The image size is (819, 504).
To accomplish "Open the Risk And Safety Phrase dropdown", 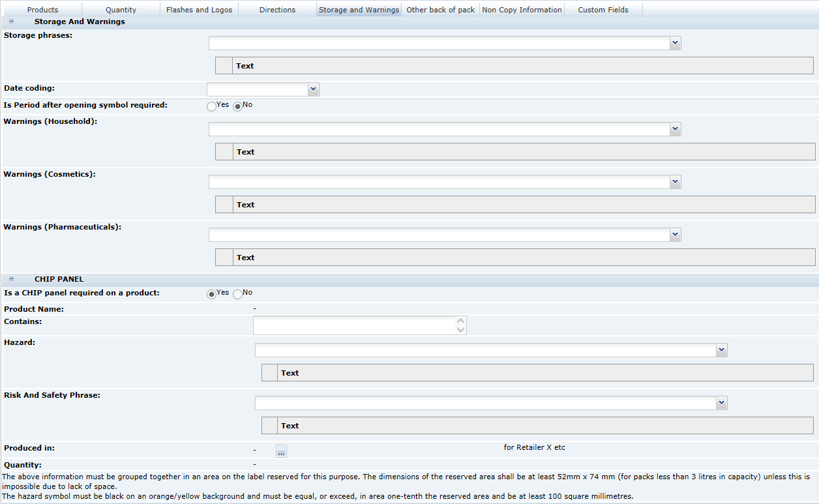I will pyautogui.click(x=721, y=403).
